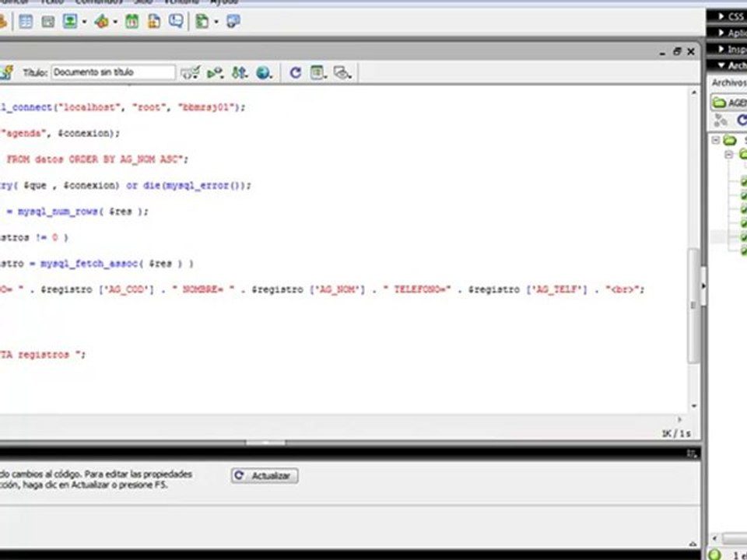The height and width of the screenshot is (560, 747).
Task: Open the View Options icon menu
Action: click(318, 73)
